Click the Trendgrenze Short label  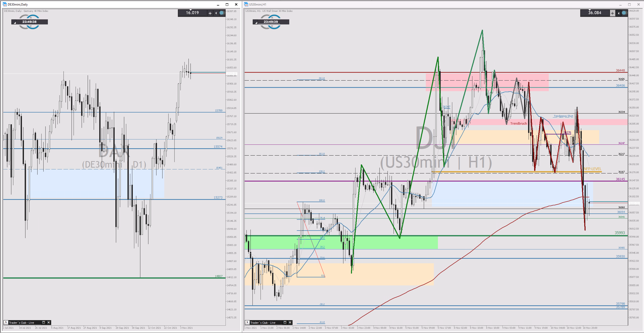[563, 116]
